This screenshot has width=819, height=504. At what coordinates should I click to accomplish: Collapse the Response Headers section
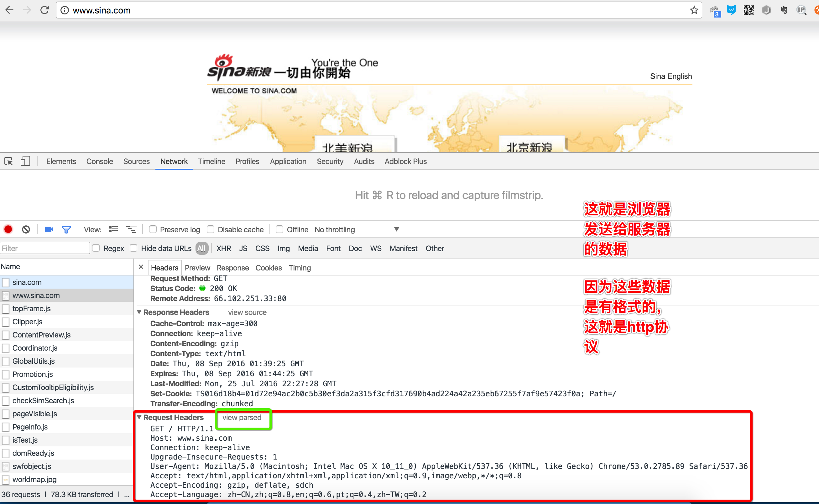coord(139,312)
